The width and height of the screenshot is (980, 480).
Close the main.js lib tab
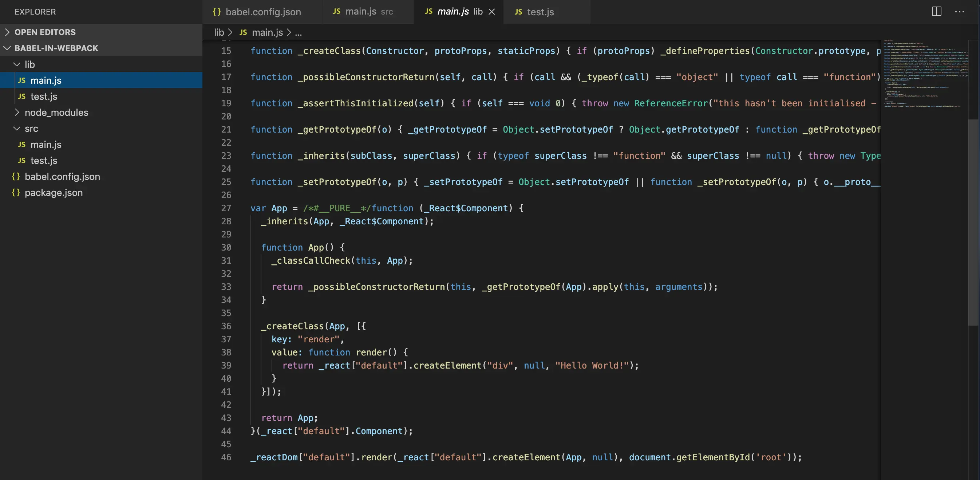point(491,12)
